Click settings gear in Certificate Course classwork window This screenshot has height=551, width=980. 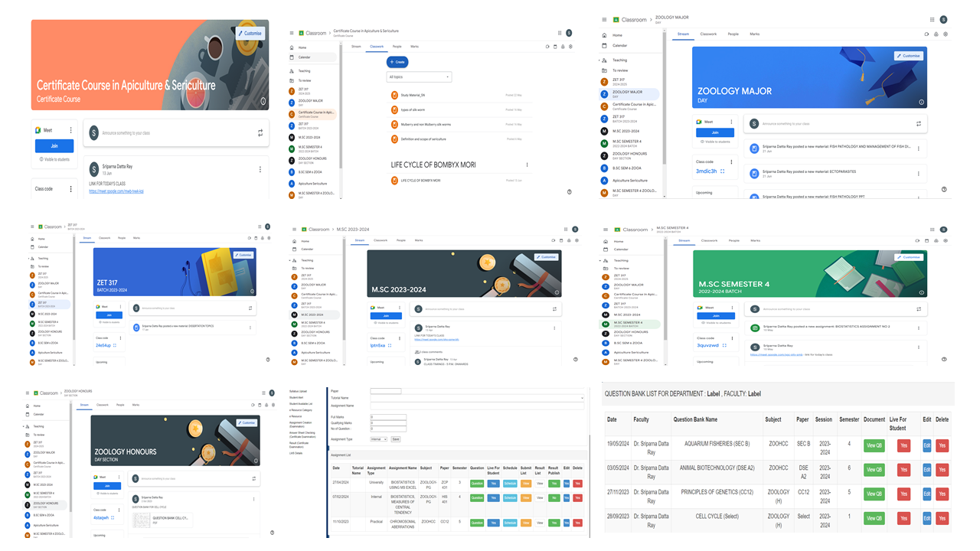570,47
